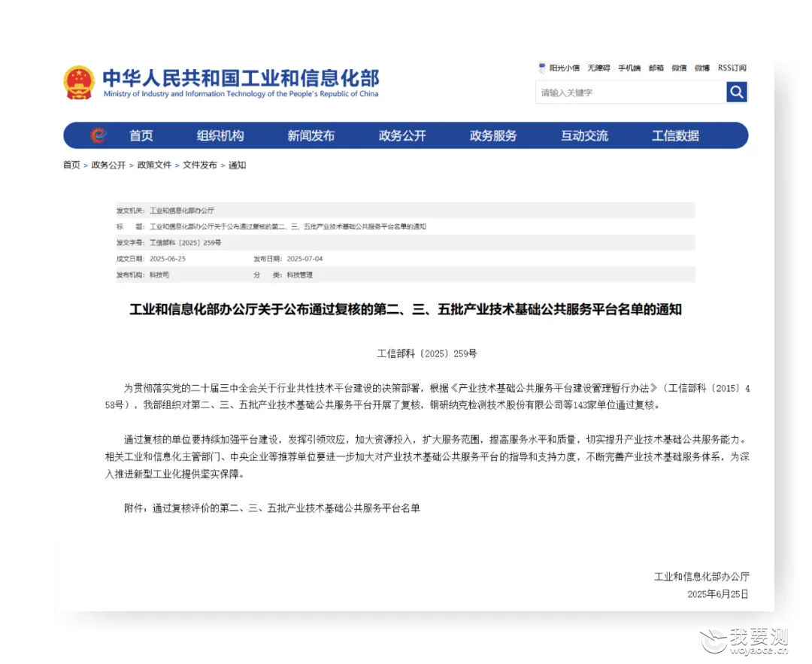812x664 pixels.
Task: Click the ministry name title 中华人民共和国工业和信息化部
Action: (241, 77)
